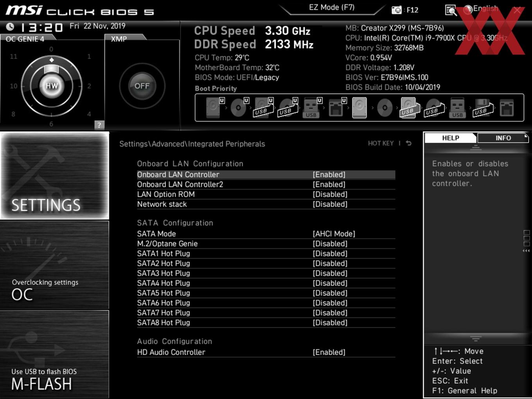Image resolution: width=532 pixels, height=399 pixels.
Task: Open the SETTINGS menu tile
Action: (54, 176)
